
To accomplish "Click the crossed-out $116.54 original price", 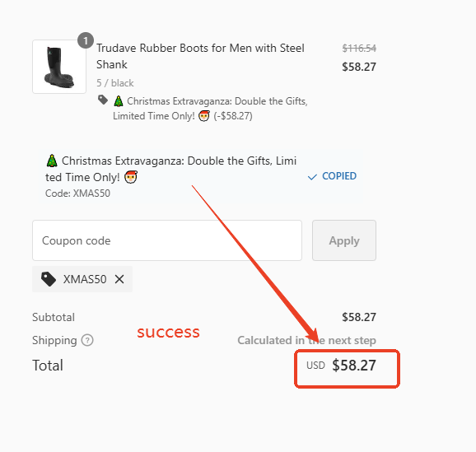I will [359, 49].
